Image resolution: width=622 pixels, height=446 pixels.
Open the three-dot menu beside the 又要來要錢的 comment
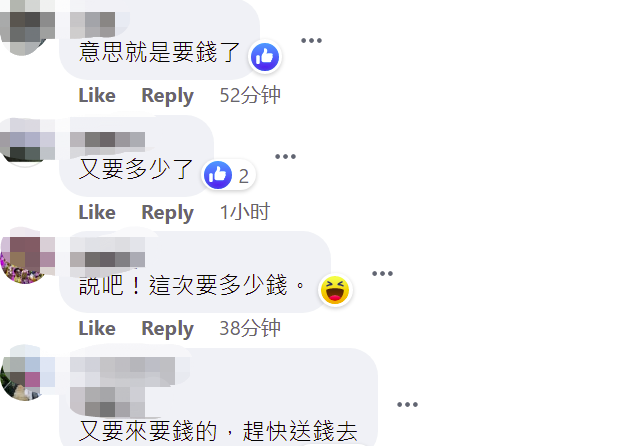[x=407, y=404]
